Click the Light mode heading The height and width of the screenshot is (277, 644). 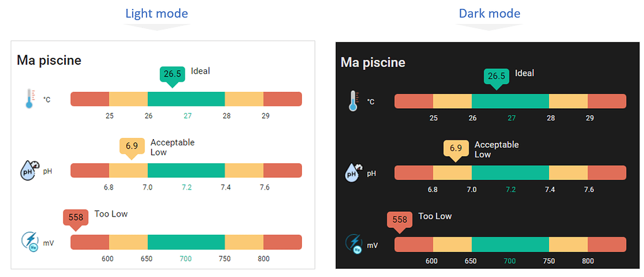click(x=157, y=13)
